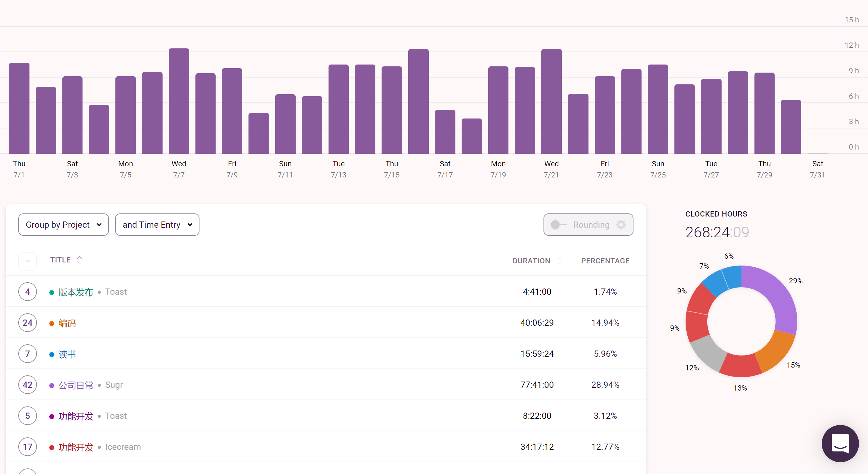Click the 77:41:00 duration value
Image resolution: width=868 pixels, height=474 pixels.
[x=537, y=385]
